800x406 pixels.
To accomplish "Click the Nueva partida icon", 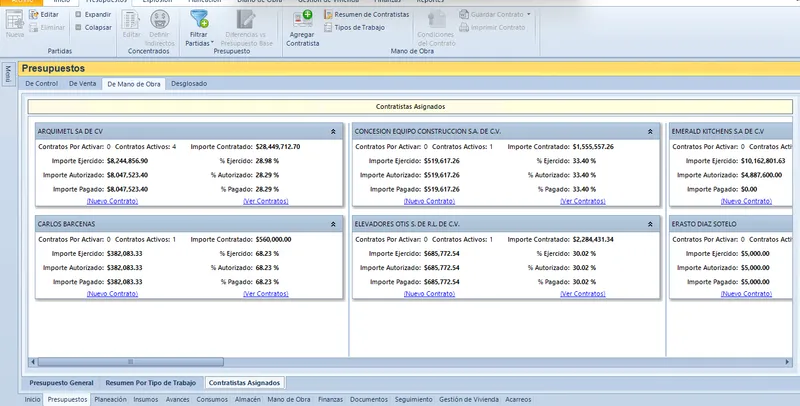I will [x=15, y=19].
